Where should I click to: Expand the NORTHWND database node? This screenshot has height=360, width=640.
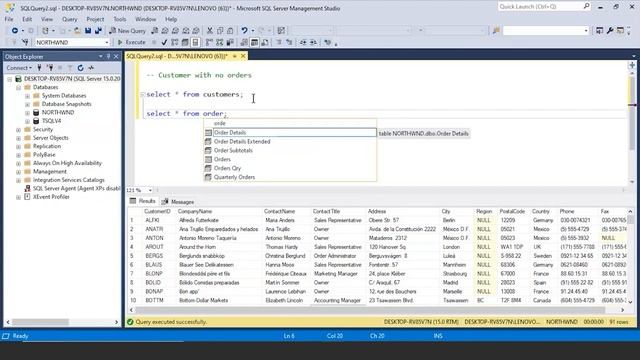tap(27, 113)
